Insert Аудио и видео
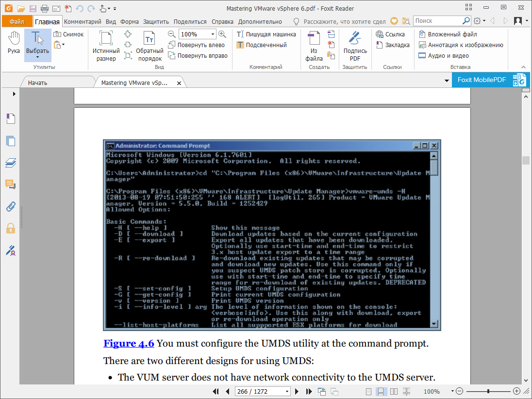Viewport: 532px width, 399px height. click(444, 56)
